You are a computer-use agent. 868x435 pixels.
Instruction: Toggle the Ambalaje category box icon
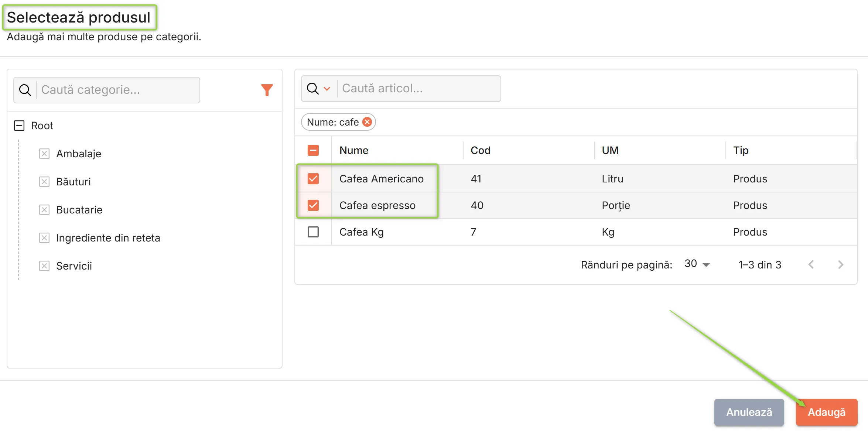(x=44, y=154)
